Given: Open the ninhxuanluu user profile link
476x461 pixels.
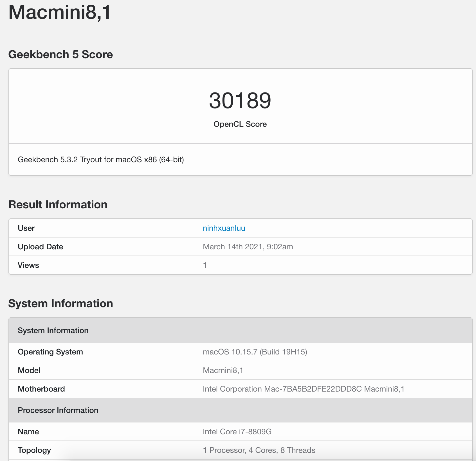Looking at the screenshot, I should (x=224, y=228).
